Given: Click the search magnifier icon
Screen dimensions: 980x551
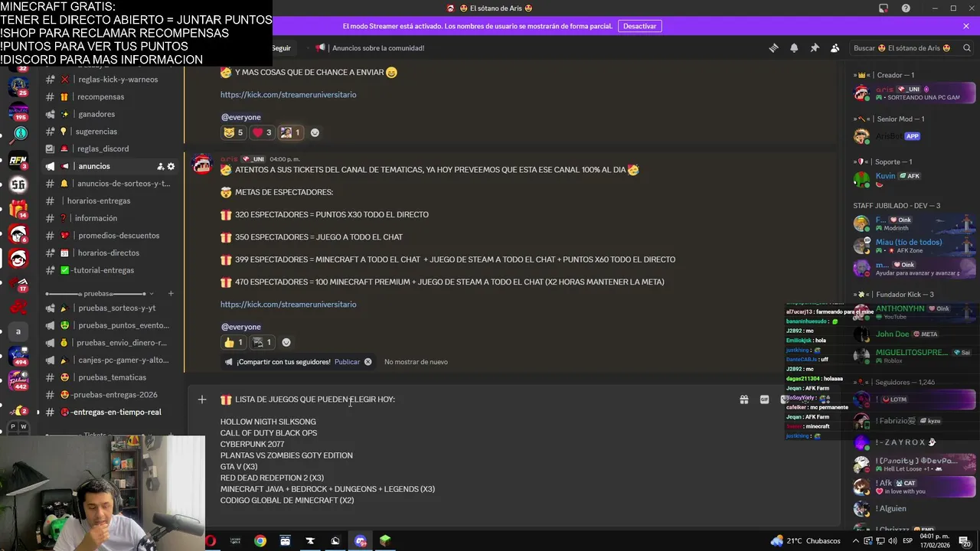Looking at the screenshot, I should 968,47.
